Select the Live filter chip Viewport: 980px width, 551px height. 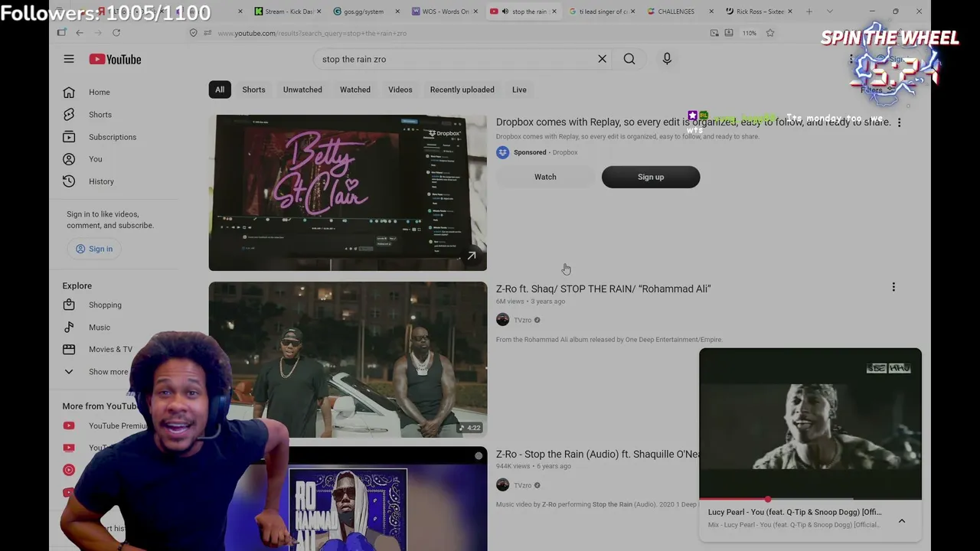519,90
